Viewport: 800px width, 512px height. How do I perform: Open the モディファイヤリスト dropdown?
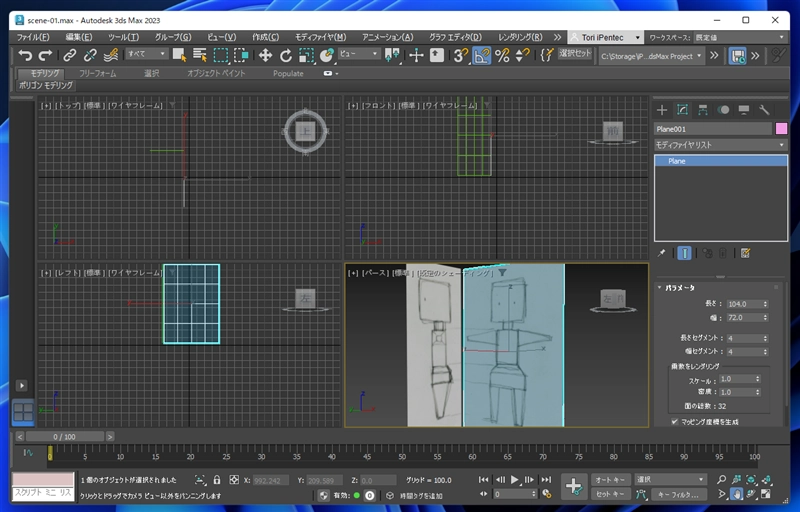(720, 145)
